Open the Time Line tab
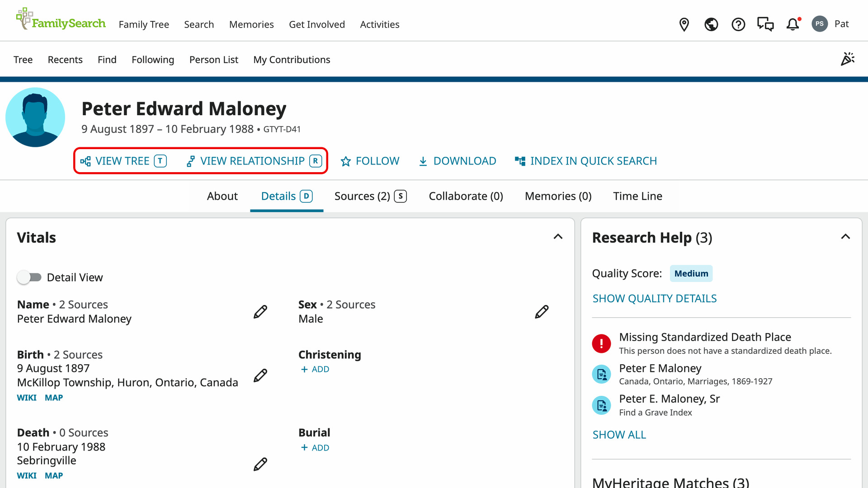 coord(637,196)
